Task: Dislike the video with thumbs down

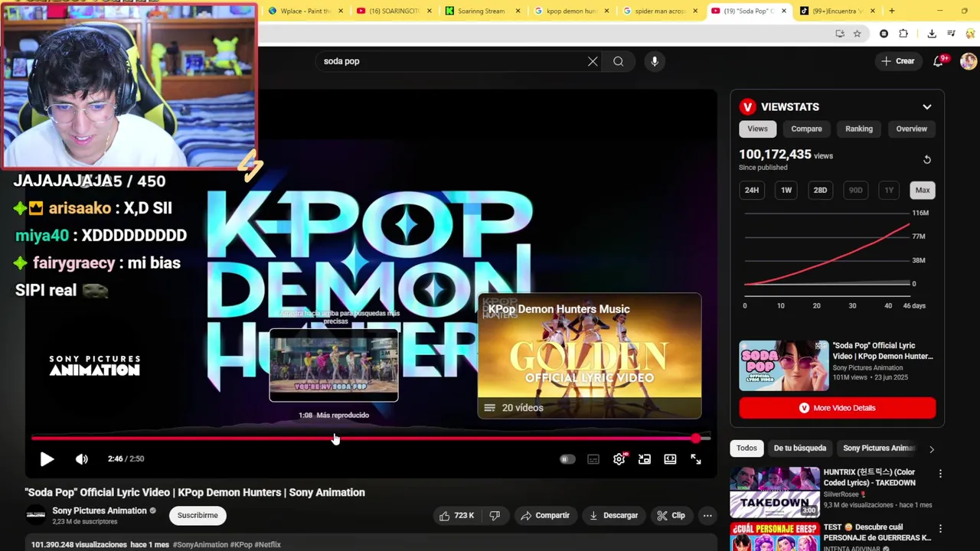Action: point(495,516)
